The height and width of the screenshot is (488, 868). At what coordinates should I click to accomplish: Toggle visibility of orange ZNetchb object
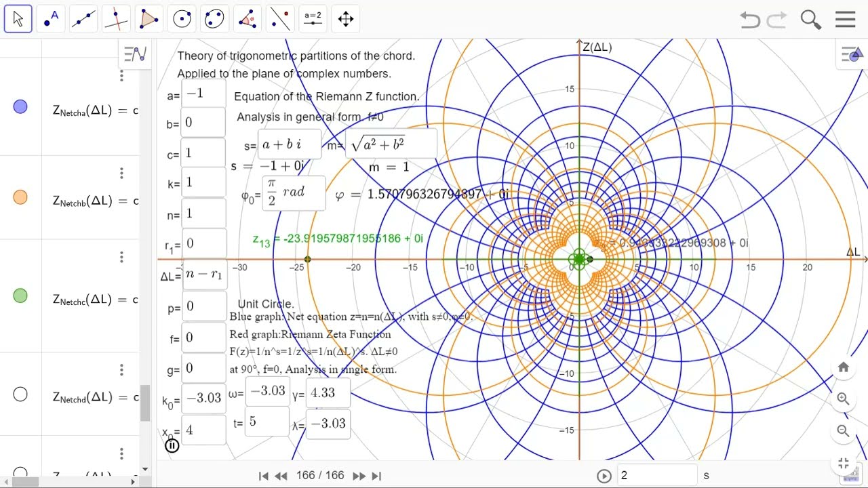[x=20, y=197]
